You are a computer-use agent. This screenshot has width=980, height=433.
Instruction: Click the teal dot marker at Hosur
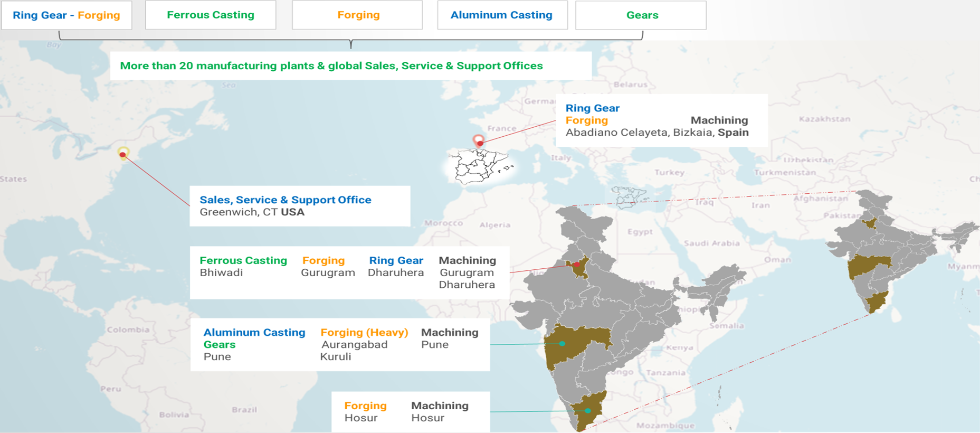587,411
